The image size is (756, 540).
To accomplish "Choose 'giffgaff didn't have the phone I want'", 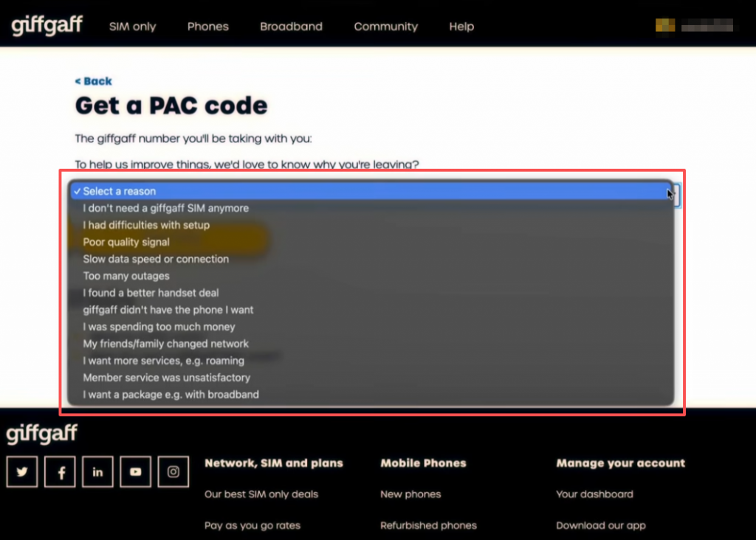I will 371,310.
